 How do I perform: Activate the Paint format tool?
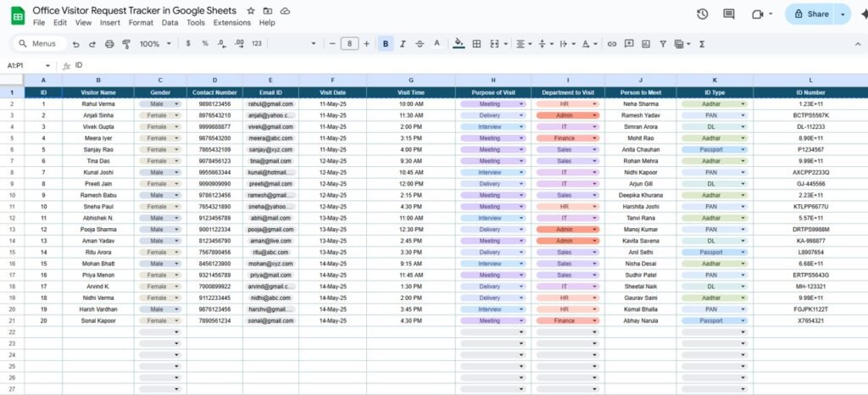pyautogui.click(x=126, y=44)
